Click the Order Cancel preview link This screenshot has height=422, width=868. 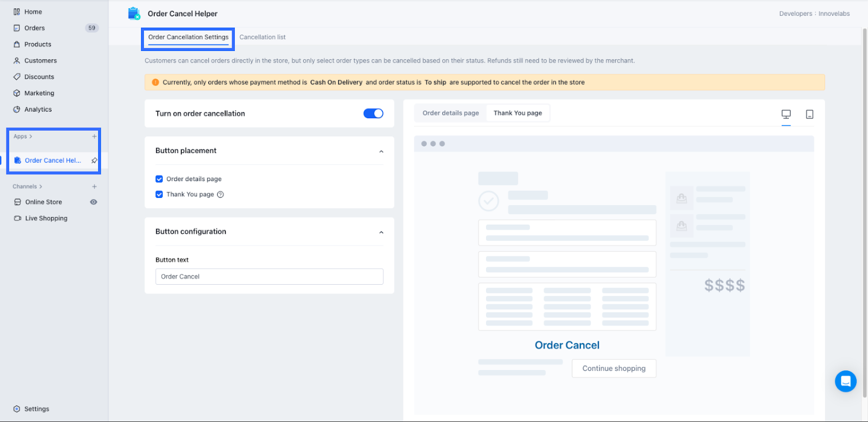[567, 345]
